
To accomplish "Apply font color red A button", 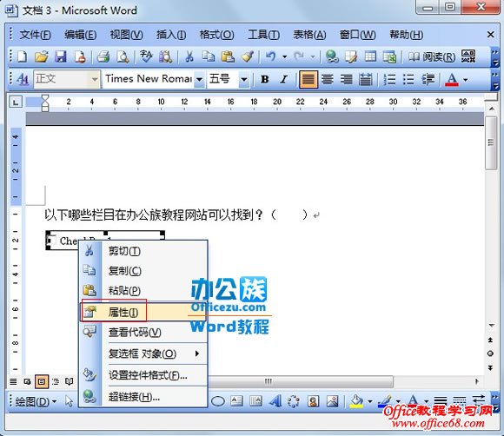I will 452,79.
